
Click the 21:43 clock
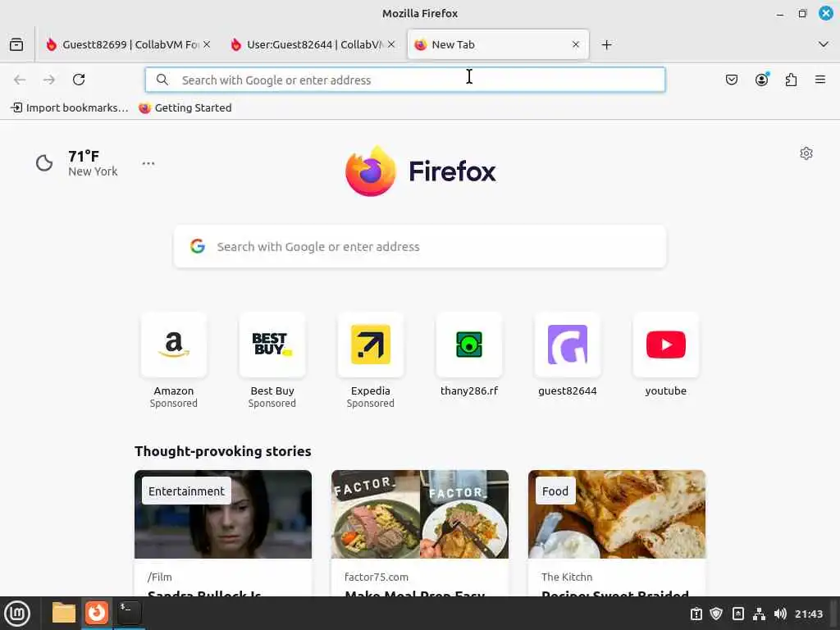808,614
